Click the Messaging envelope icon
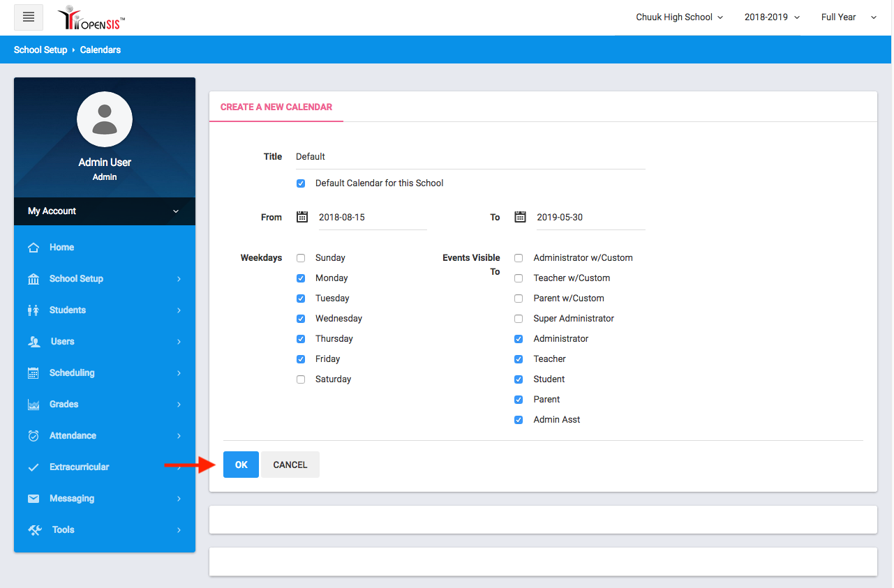 (x=33, y=499)
